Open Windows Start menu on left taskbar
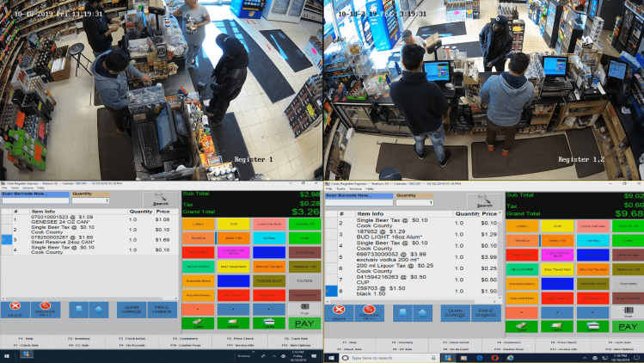Viewport: 644px width, 363px height. (7, 356)
